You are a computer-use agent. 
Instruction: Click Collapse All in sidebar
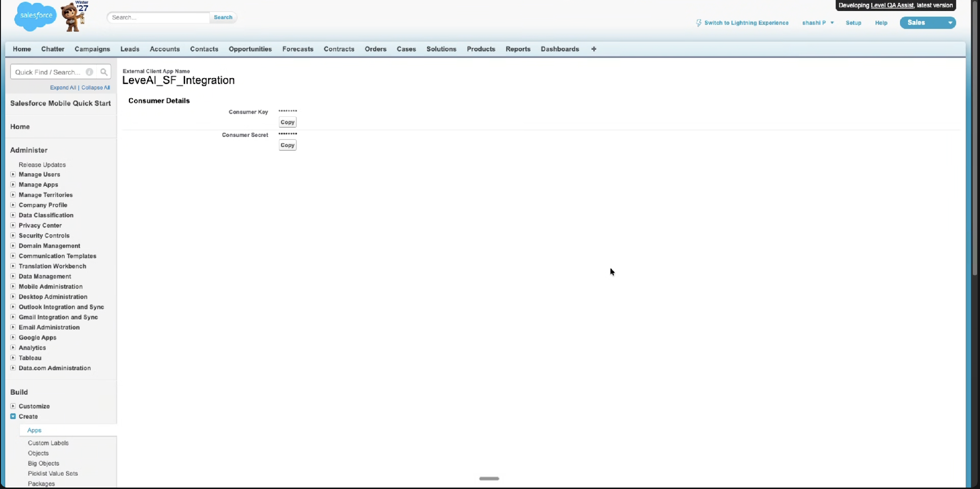[95, 88]
